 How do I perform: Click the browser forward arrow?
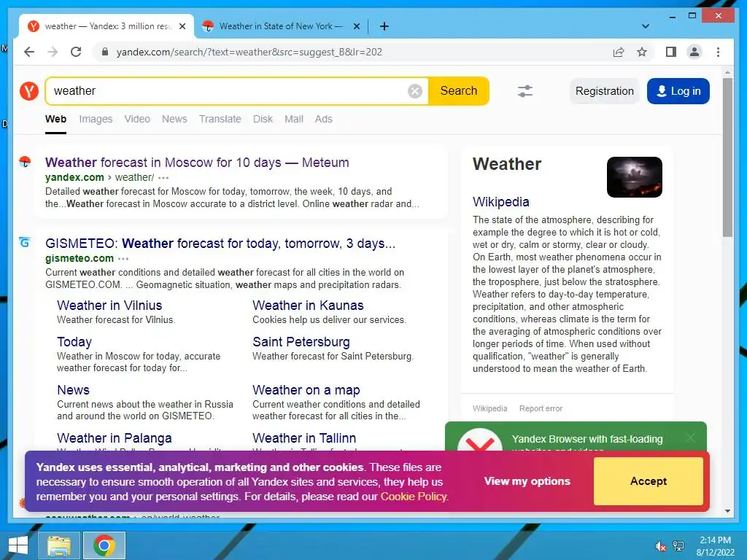click(53, 52)
